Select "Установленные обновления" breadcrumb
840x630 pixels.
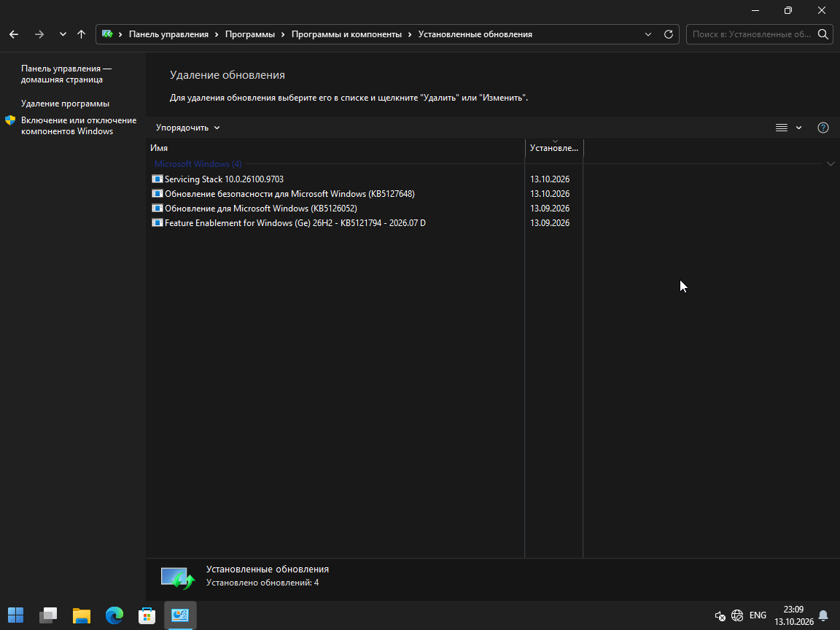475,34
